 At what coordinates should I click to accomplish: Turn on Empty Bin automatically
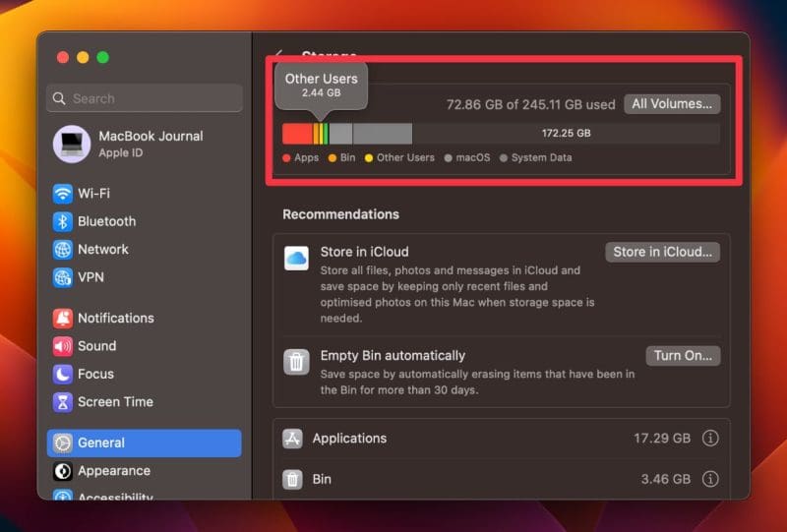683,356
